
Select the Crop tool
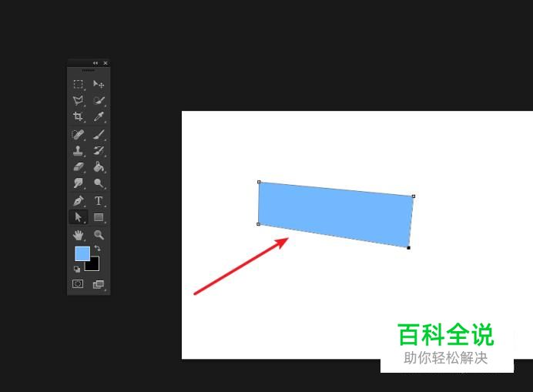pyautogui.click(x=79, y=116)
